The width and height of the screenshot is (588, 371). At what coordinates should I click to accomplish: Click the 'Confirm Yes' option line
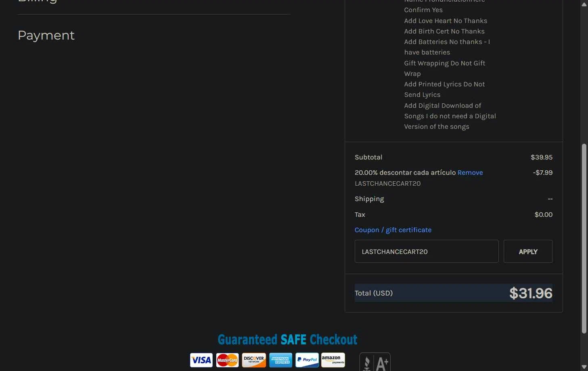pos(423,10)
